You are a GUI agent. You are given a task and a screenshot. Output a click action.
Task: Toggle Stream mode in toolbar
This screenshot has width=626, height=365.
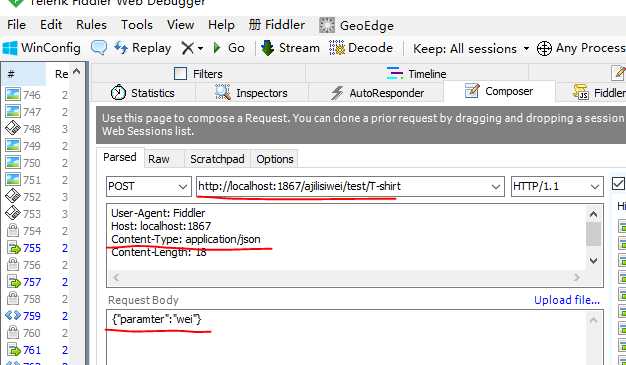[x=290, y=48]
